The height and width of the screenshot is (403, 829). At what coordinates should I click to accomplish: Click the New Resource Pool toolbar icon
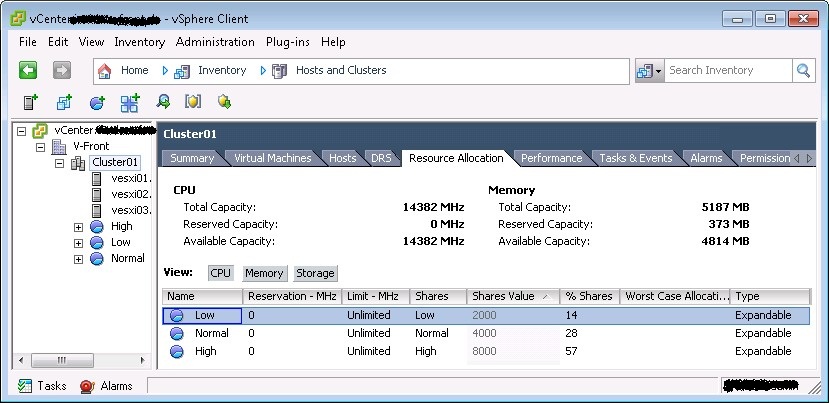tap(97, 102)
